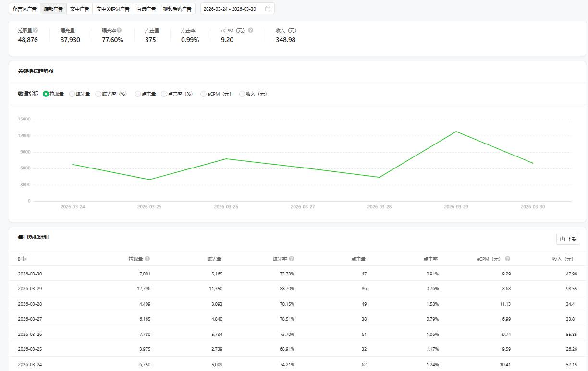This screenshot has height=371, width=588.
Task: Click help icon beside 拉取量 in summary
Action: point(36,30)
